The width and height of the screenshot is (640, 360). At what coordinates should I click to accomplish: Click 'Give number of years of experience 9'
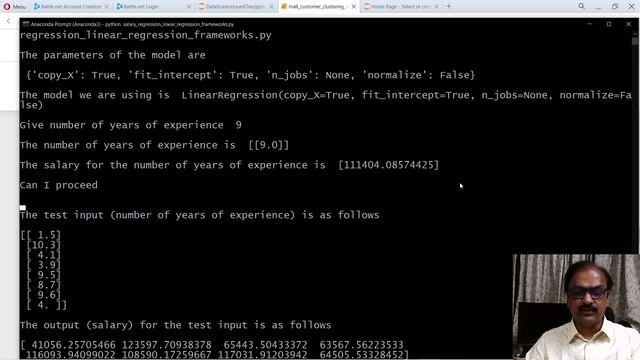(131, 125)
